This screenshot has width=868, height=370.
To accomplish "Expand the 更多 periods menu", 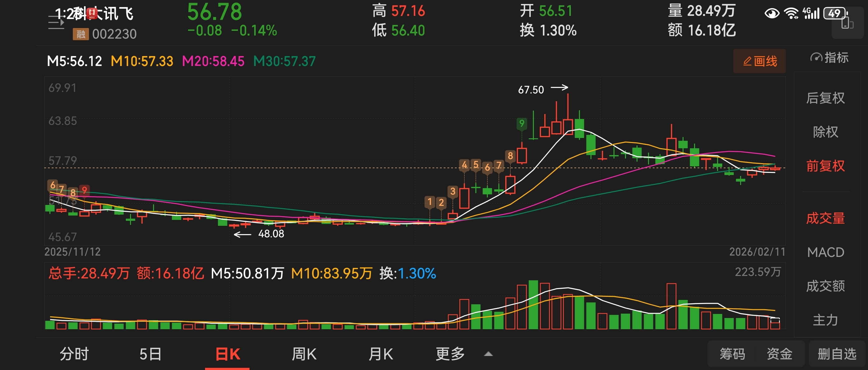I will [x=450, y=354].
